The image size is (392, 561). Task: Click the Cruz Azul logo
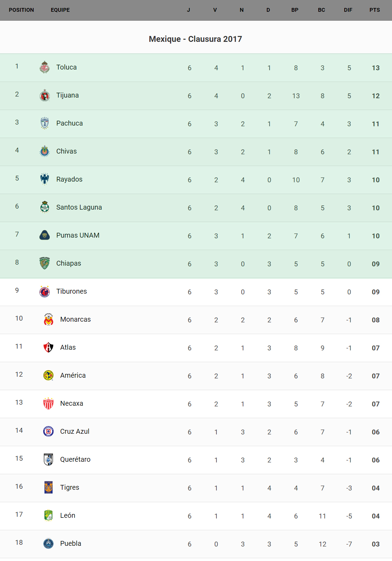pyautogui.click(x=48, y=431)
